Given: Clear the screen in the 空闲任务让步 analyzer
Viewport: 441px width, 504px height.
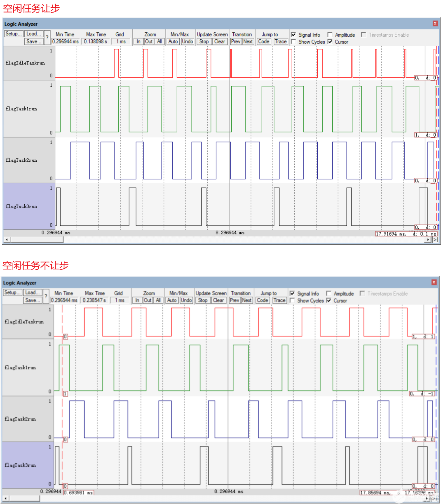Looking at the screenshot, I should click(x=220, y=41).
